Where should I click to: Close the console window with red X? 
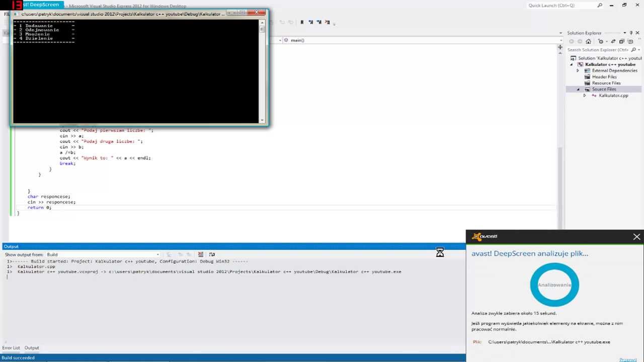coord(257,12)
